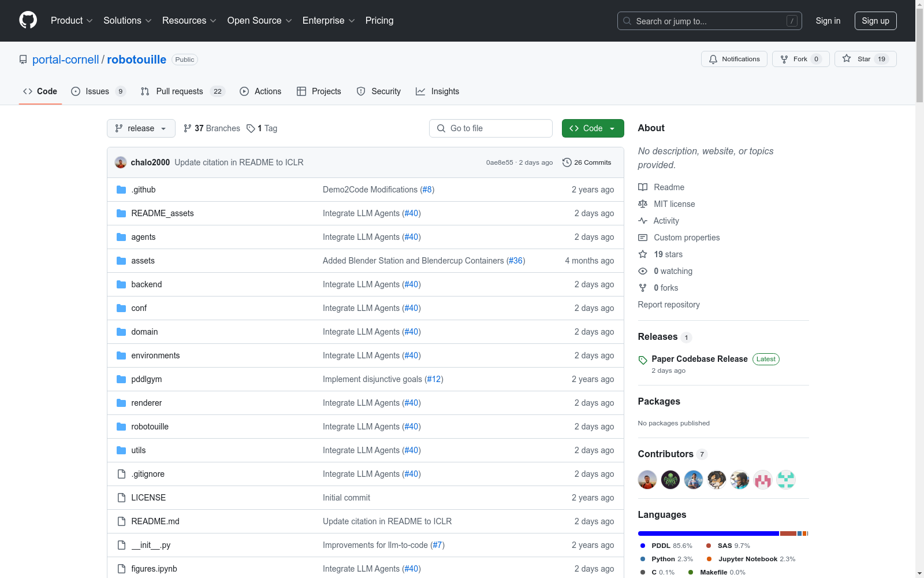Click the file icon for figures.ipynb
This screenshot has width=924, height=578.
coord(121,569)
